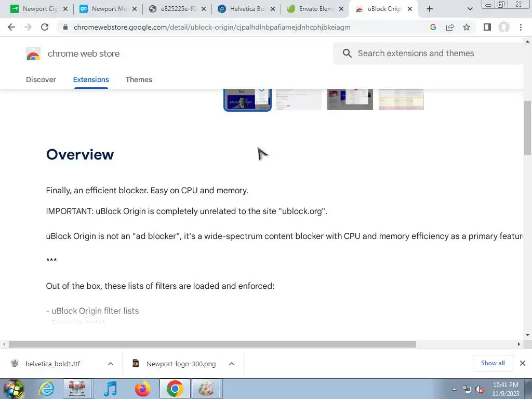Image resolution: width=532 pixels, height=399 pixels.
Task: Share this page via share icon
Action: [x=450, y=27]
